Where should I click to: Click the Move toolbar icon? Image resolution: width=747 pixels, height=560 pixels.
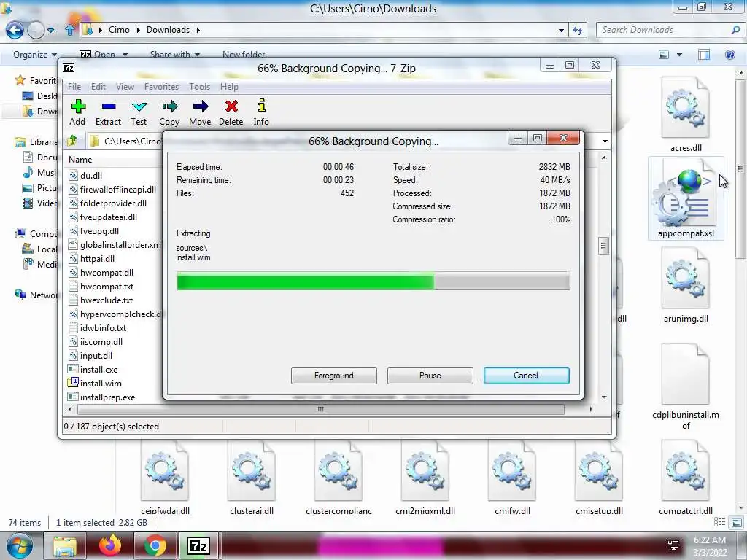(x=200, y=112)
